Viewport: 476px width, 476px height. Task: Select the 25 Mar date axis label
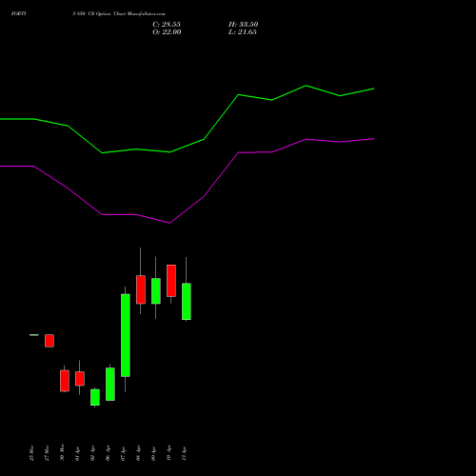click(31, 453)
